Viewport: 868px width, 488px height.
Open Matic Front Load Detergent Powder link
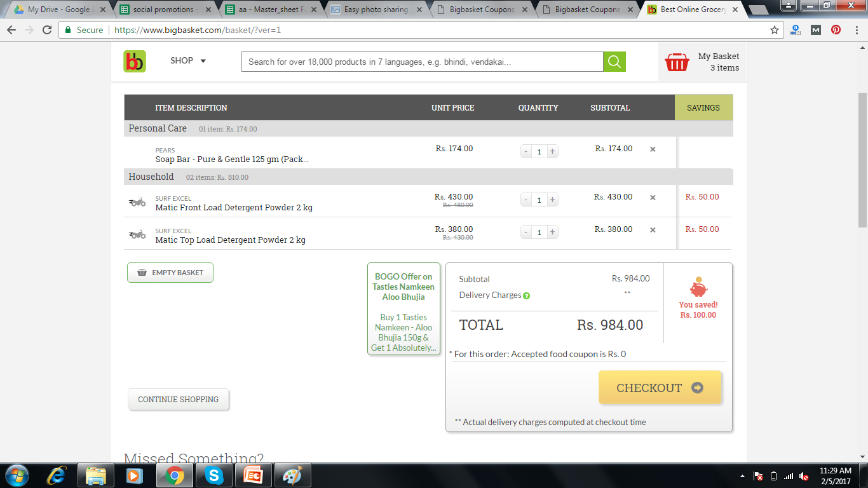234,208
